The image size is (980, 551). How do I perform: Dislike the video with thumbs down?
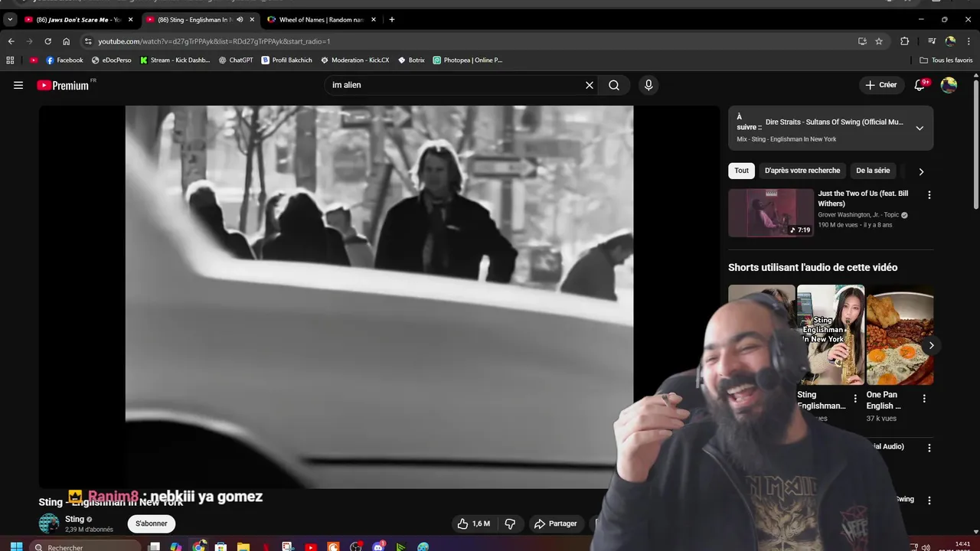tap(510, 523)
